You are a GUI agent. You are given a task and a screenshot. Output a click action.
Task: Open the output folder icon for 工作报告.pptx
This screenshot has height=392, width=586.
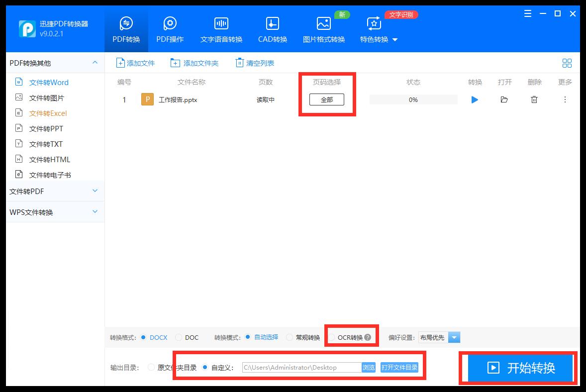point(504,99)
